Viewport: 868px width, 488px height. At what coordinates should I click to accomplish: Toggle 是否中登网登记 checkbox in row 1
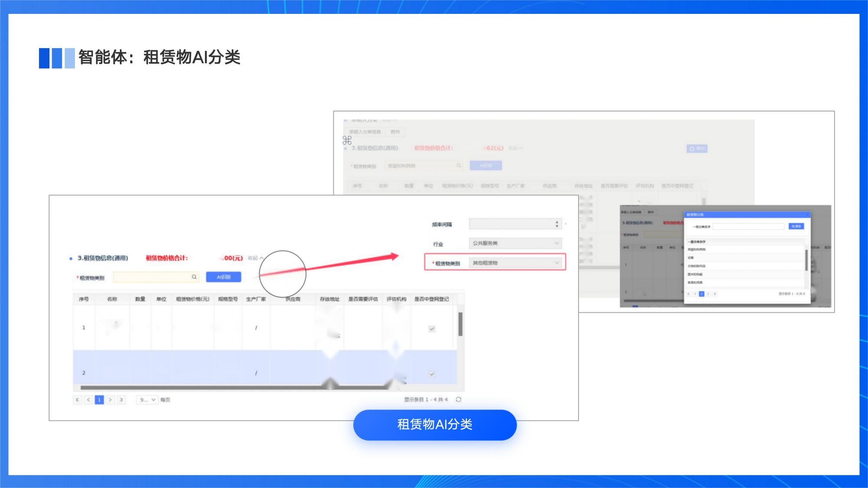[432, 329]
